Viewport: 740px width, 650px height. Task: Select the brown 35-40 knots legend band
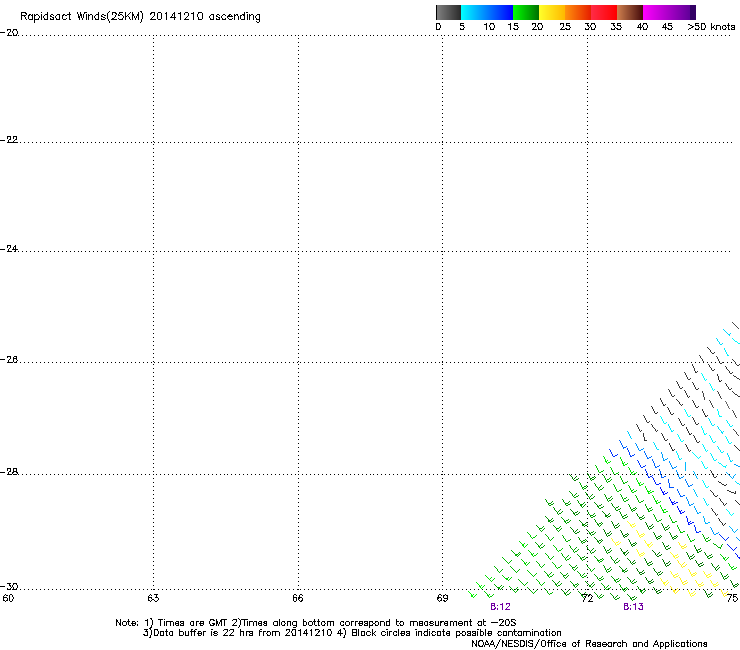[630, 12]
